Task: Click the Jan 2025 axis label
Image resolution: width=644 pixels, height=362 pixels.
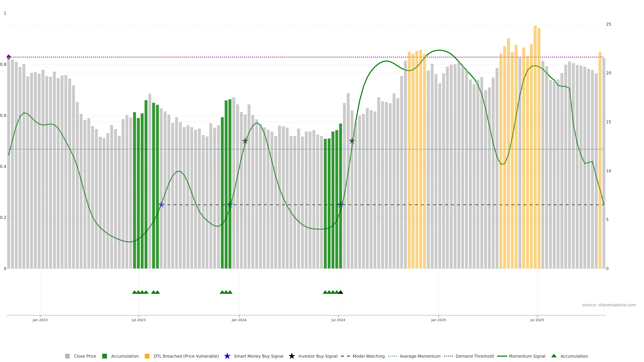Action: click(438, 320)
